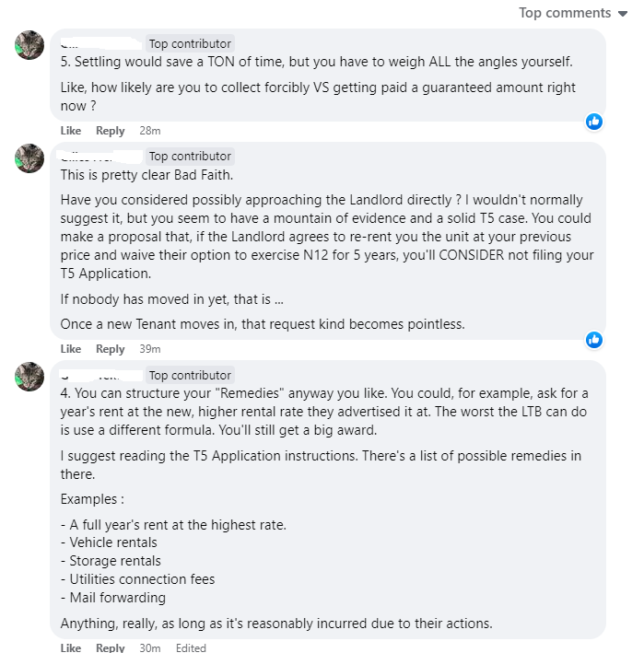Click Top contributor badge on Remedies comment
Screen dimensions: 644x653
pos(190,375)
